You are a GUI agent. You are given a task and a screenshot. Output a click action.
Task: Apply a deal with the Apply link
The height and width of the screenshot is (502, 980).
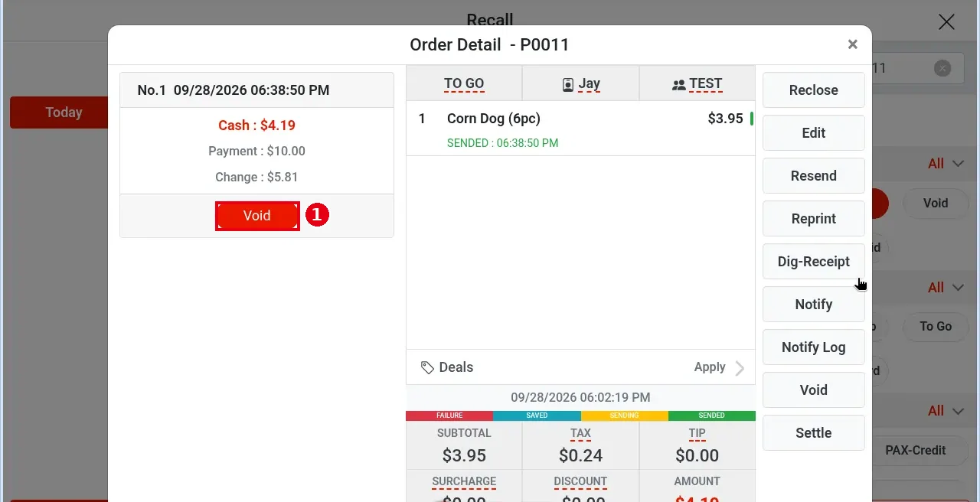[710, 367]
